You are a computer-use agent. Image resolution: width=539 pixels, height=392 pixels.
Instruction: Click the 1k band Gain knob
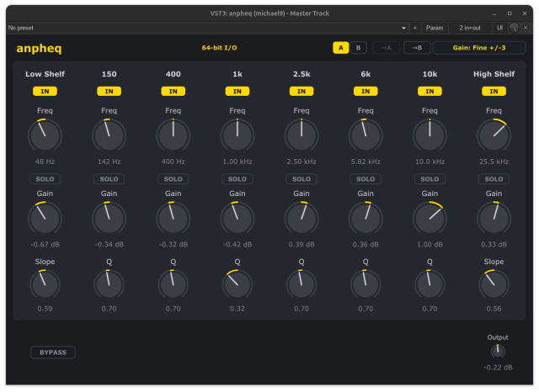point(237,219)
